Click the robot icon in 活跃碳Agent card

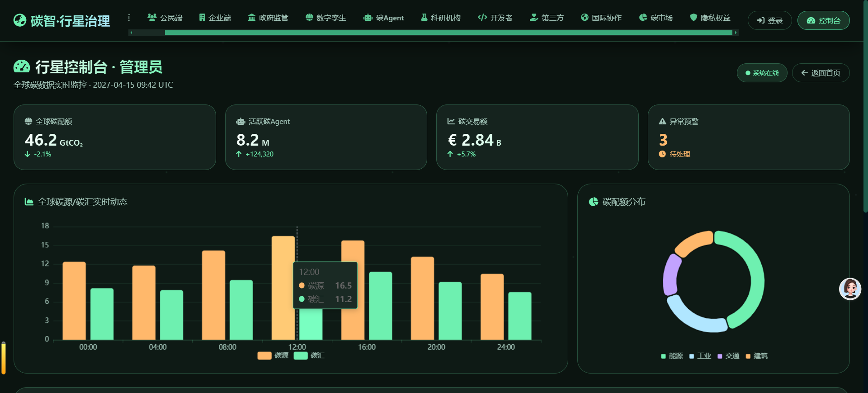pyautogui.click(x=241, y=121)
